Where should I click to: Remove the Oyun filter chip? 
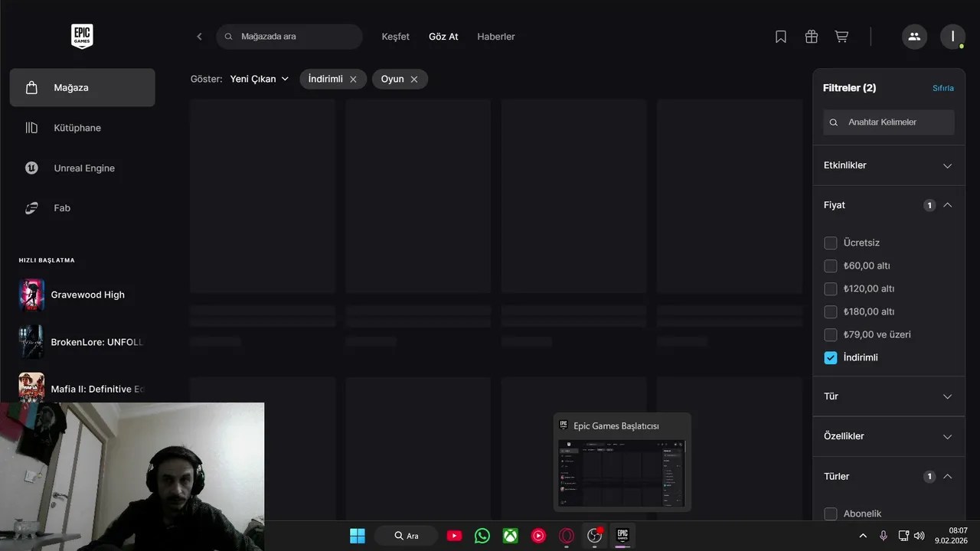coord(414,79)
